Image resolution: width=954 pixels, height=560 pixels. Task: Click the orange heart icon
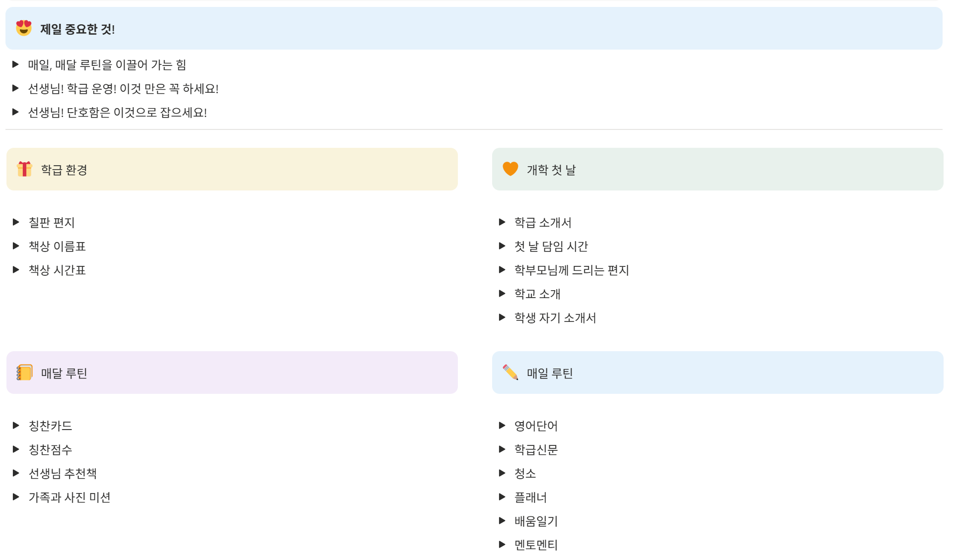[x=510, y=169]
